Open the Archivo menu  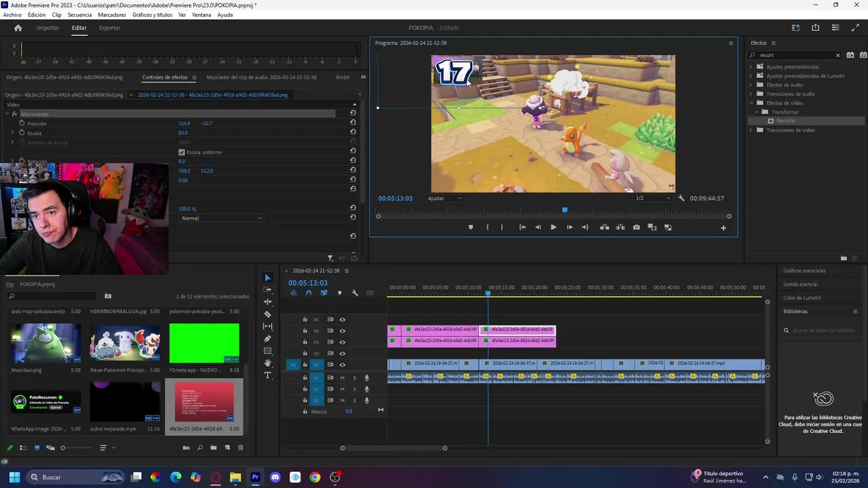(12, 15)
